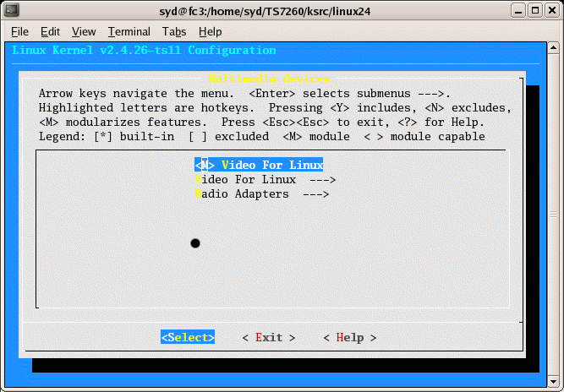Image resolution: width=564 pixels, height=392 pixels.
Task: Click the window title syd@fc3 path text
Action: click(265, 12)
